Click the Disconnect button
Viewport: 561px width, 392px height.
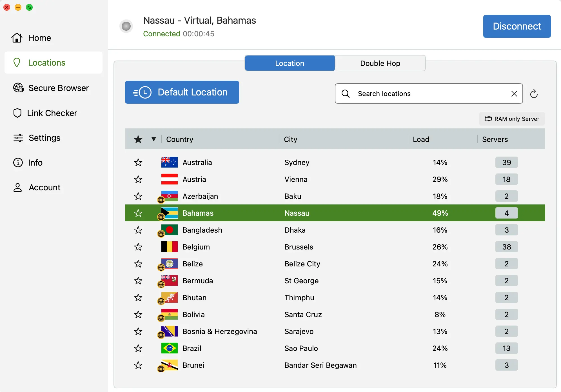517,26
